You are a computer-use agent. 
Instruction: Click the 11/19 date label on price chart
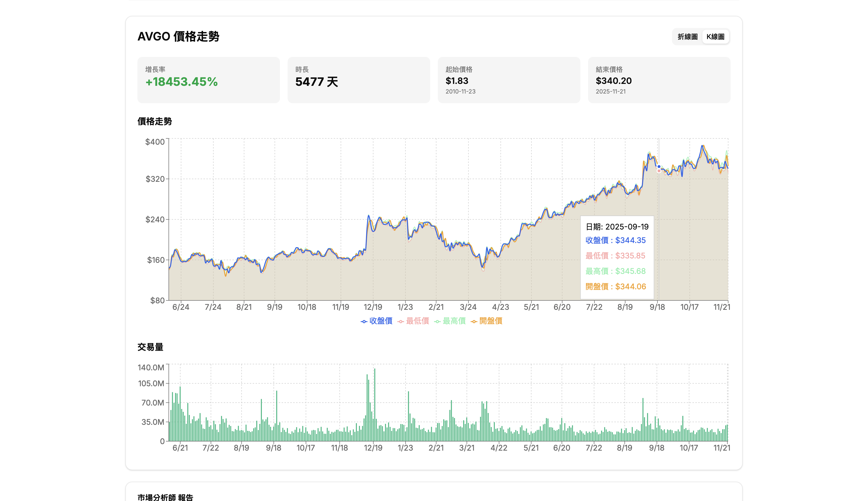click(x=341, y=307)
